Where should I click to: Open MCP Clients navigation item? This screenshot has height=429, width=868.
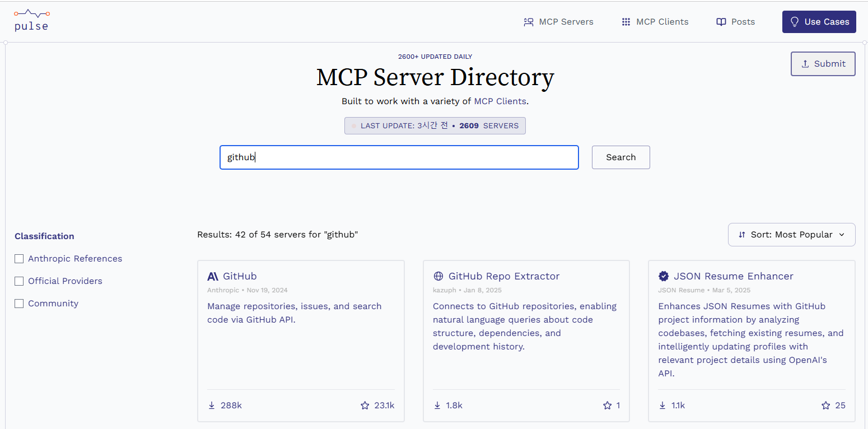(655, 22)
